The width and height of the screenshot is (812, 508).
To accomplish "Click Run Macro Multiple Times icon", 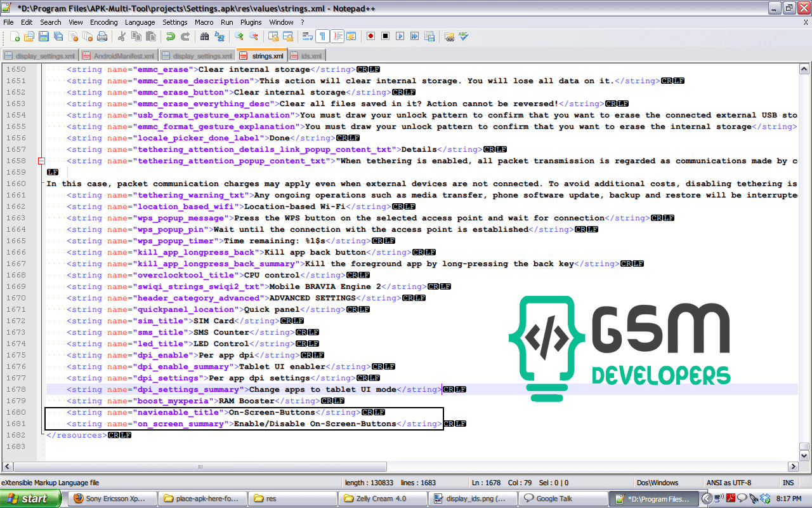I will coord(414,36).
